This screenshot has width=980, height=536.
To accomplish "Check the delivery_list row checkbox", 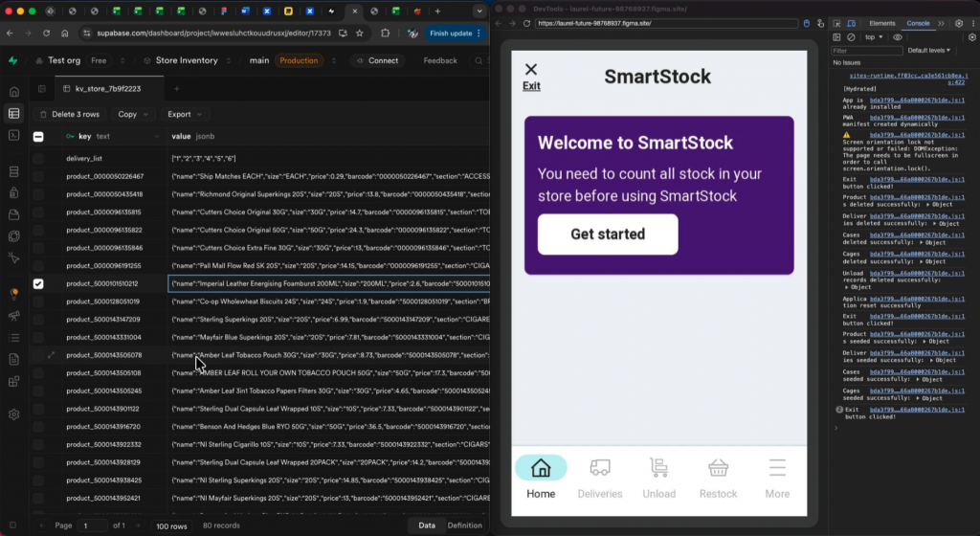I will click(x=38, y=158).
